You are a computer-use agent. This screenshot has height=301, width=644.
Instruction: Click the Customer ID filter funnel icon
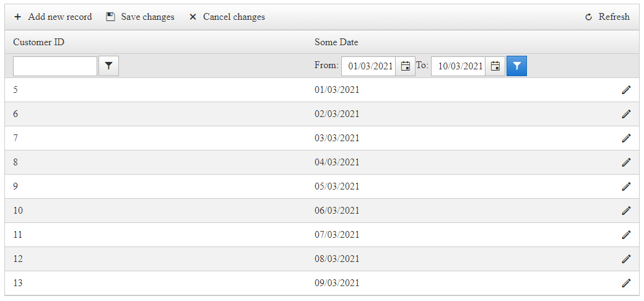(x=108, y=66)
